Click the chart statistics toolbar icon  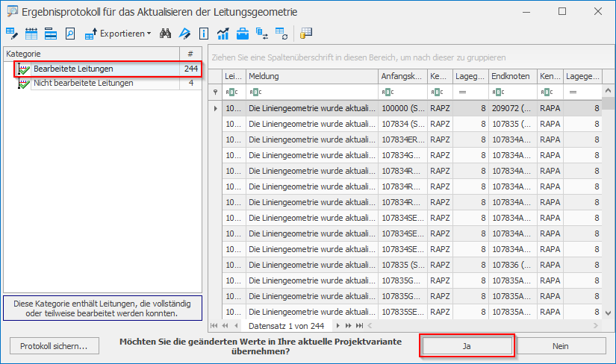223,34
